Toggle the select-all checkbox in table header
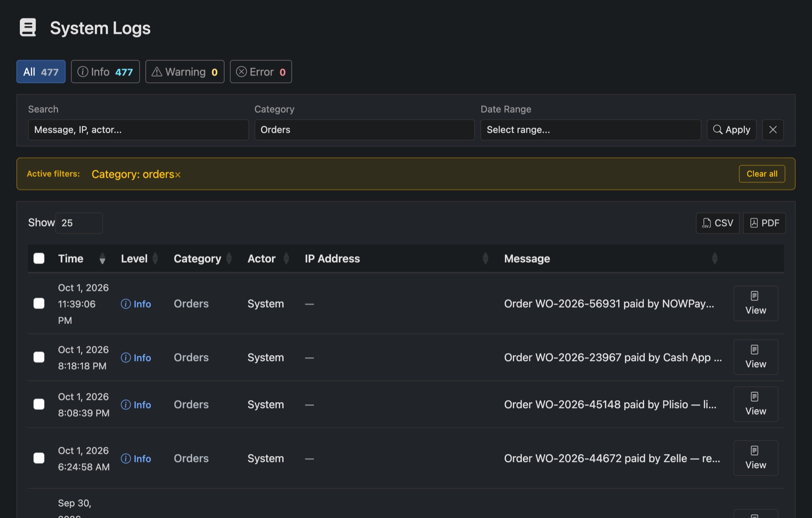 point(39,258)
